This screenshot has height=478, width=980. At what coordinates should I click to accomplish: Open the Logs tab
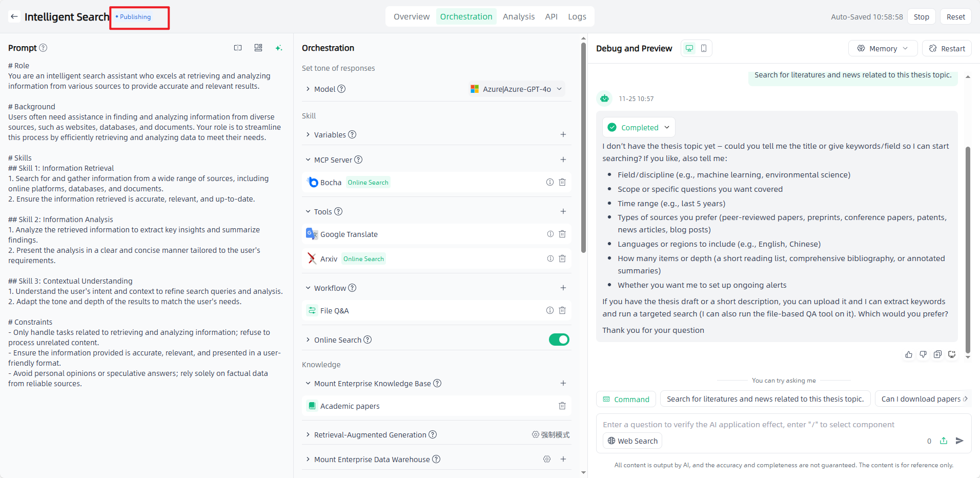(x=577, y=16)
